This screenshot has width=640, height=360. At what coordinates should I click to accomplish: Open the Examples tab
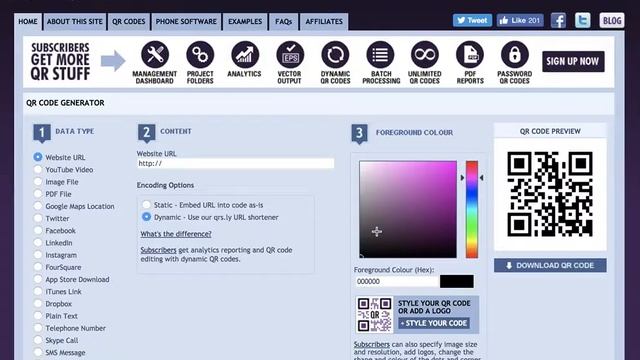245,22
